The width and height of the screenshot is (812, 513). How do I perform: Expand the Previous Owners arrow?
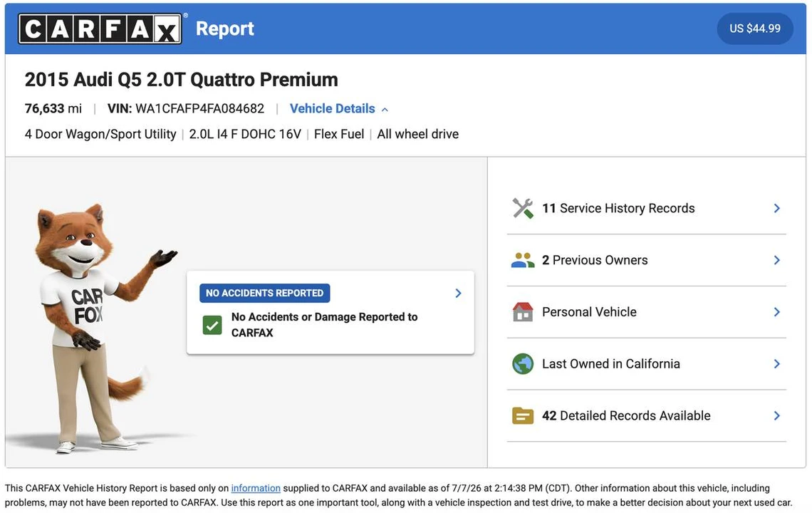pos(777,260)
